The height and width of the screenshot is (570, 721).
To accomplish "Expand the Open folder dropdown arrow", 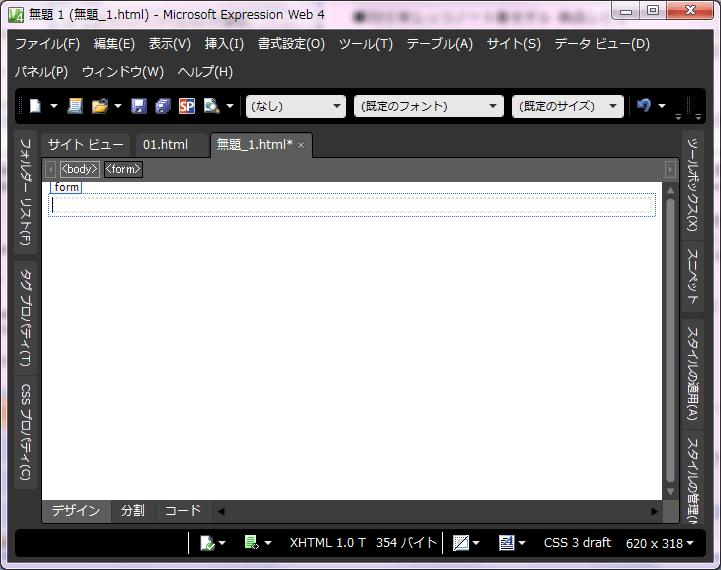I will [x=118, y=106].
